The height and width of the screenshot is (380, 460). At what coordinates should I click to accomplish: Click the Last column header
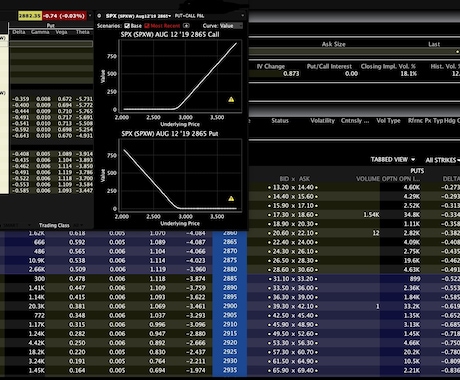[x=434, y=44]
